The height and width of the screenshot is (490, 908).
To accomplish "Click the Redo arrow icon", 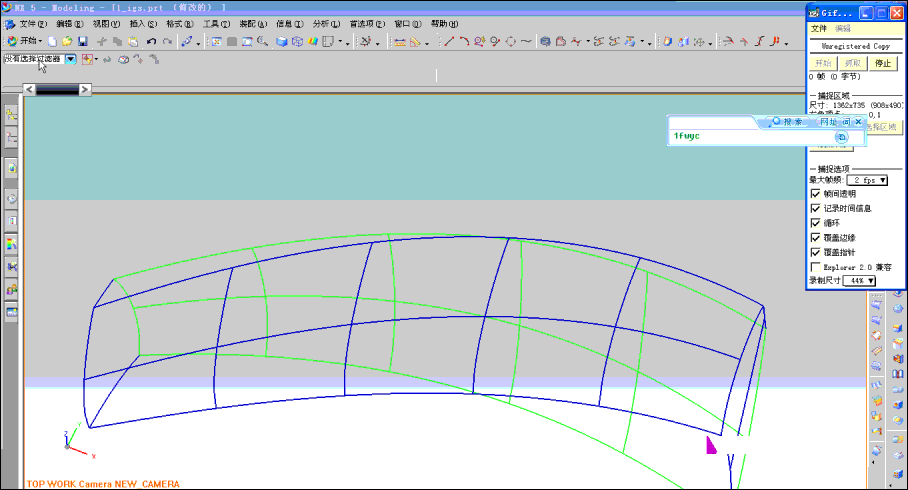I will coord(167,41).
